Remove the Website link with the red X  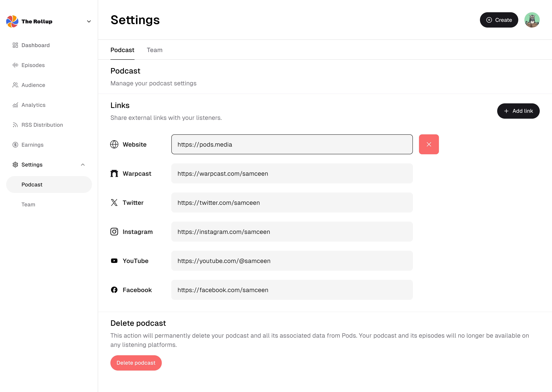pos(429,144)
